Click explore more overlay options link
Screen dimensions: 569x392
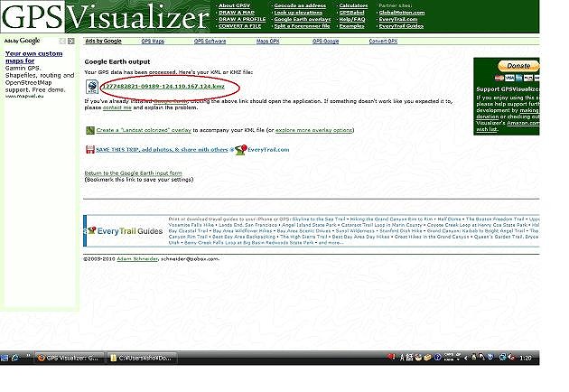tap(313, 130)
